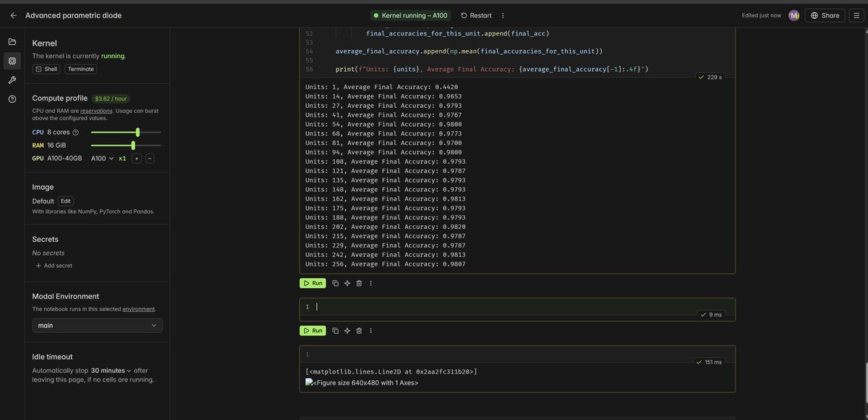The image size is (868, 420).
Task: Open cell kebab menu below Units 256 output
Action: pos(371,283)
